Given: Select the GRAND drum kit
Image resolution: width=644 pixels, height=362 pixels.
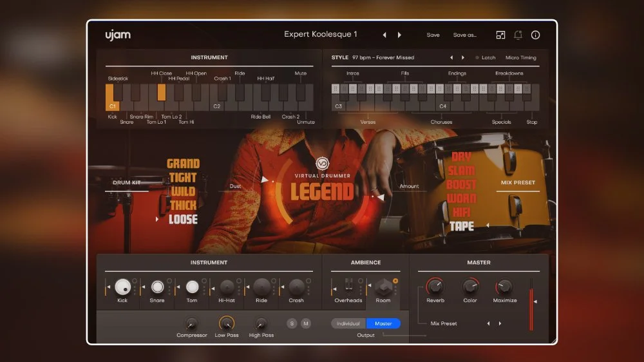Looking at the screenshot, I should pos(183,164).
